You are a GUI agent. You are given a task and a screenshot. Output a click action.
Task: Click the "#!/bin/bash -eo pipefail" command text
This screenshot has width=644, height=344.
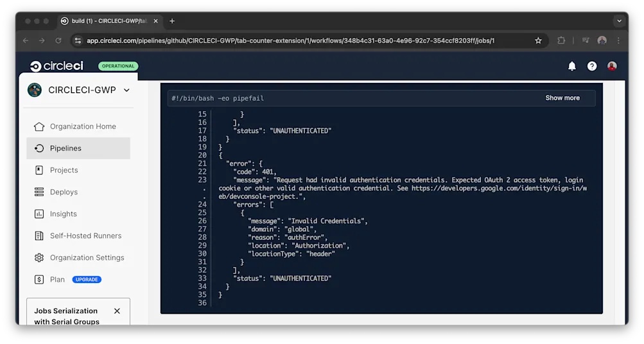[x=217, y=98]
